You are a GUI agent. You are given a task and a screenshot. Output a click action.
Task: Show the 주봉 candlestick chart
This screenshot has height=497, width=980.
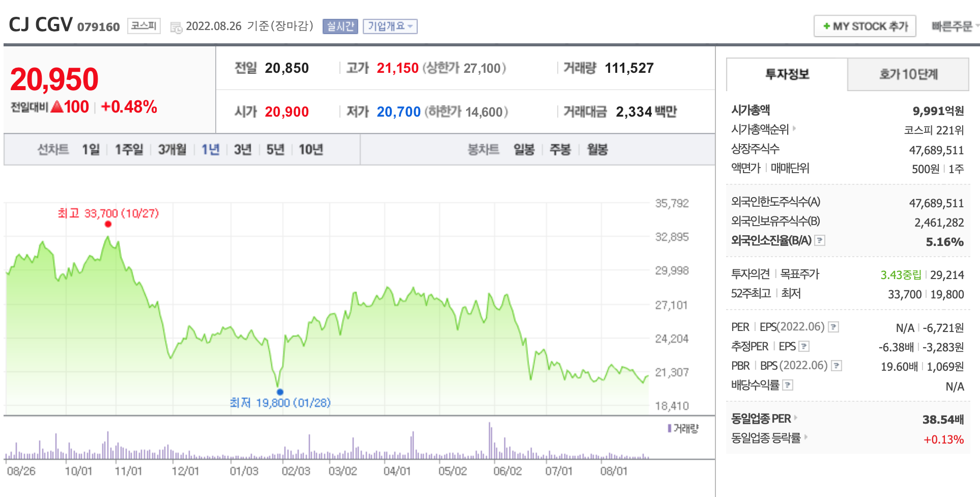(x=560, y=149)
